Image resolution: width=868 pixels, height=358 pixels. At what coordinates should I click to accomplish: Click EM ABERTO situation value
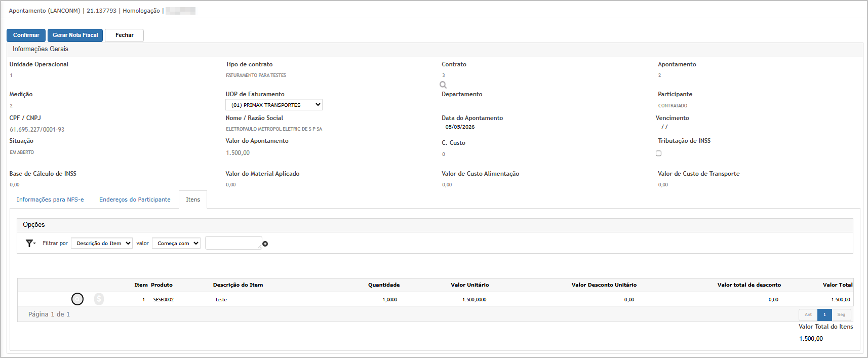[x=22, y=152]
